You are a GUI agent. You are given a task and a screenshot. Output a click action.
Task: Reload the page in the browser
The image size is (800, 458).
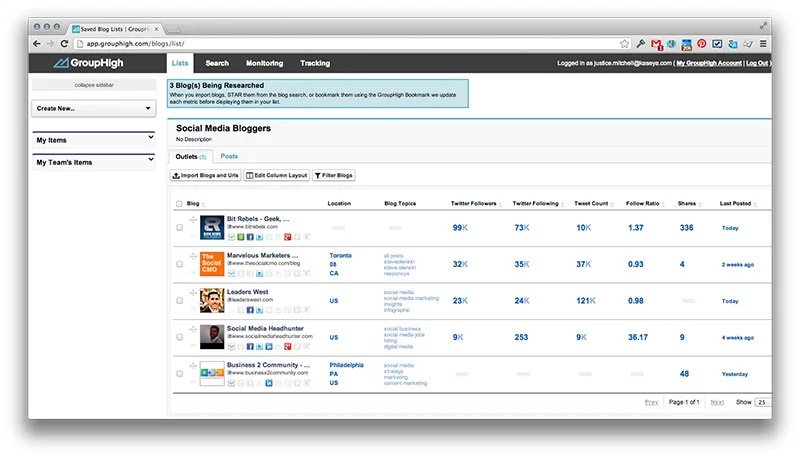click(x=64, y=44)
